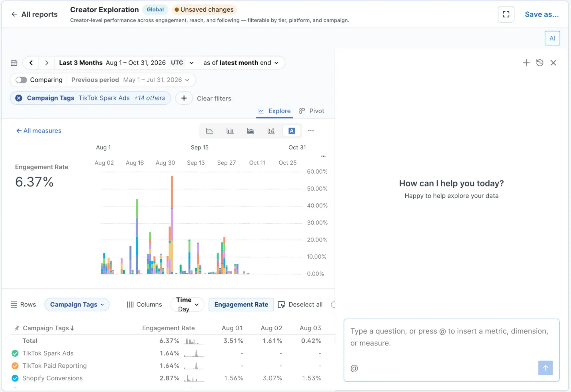This screenshot has width=571, height=392.
Task: Click the Unsaved changes badge
Action: click(x=204, y=9)
